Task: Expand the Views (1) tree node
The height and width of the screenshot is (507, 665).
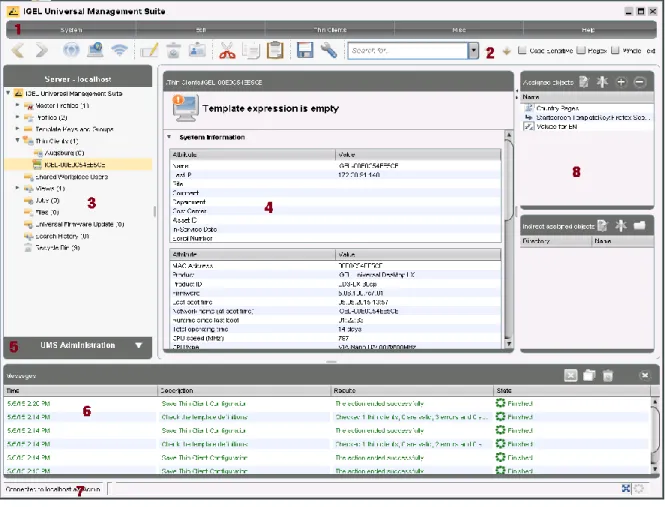Action: click(17, 188)
